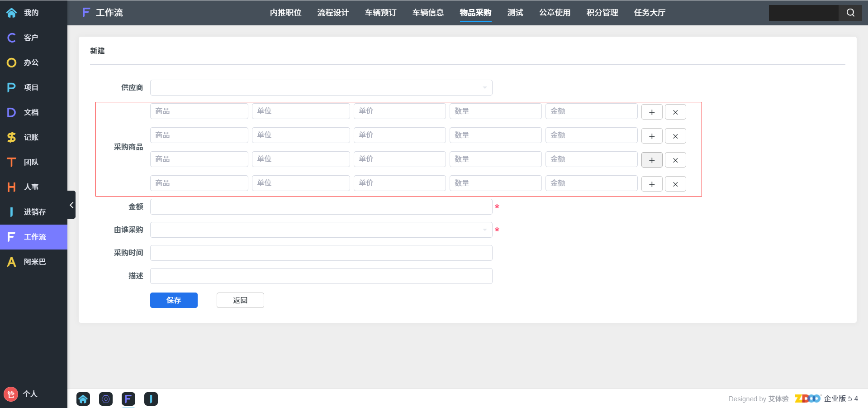
Task: Click the search magnifier icon
Action: pyautogui.click(x=850, y=13)
